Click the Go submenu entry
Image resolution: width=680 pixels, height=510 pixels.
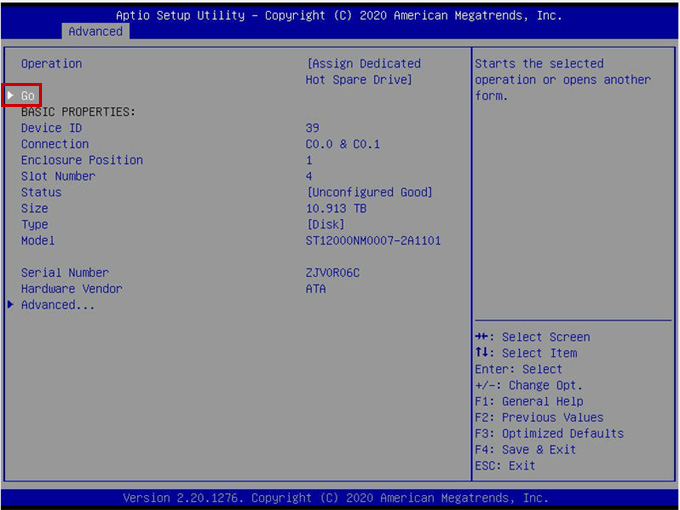pyautogui.click(x=28, y=96)
